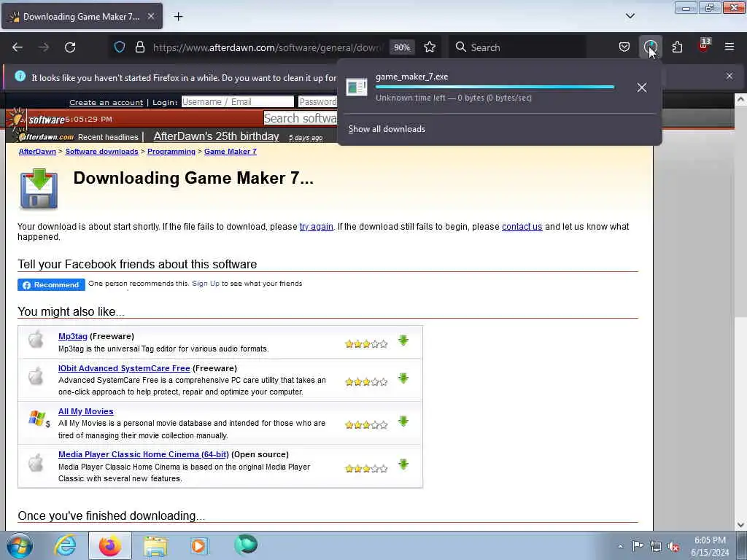Open Programming breadcrumb link
The height and width of the screenshot is (560, 747).
[x=171, y=152]
